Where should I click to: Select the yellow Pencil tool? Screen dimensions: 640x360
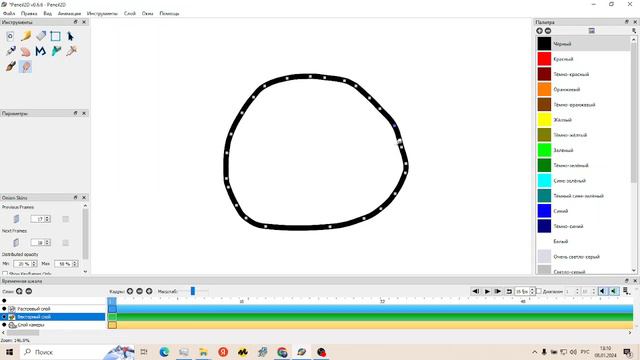tap(26, 36)
